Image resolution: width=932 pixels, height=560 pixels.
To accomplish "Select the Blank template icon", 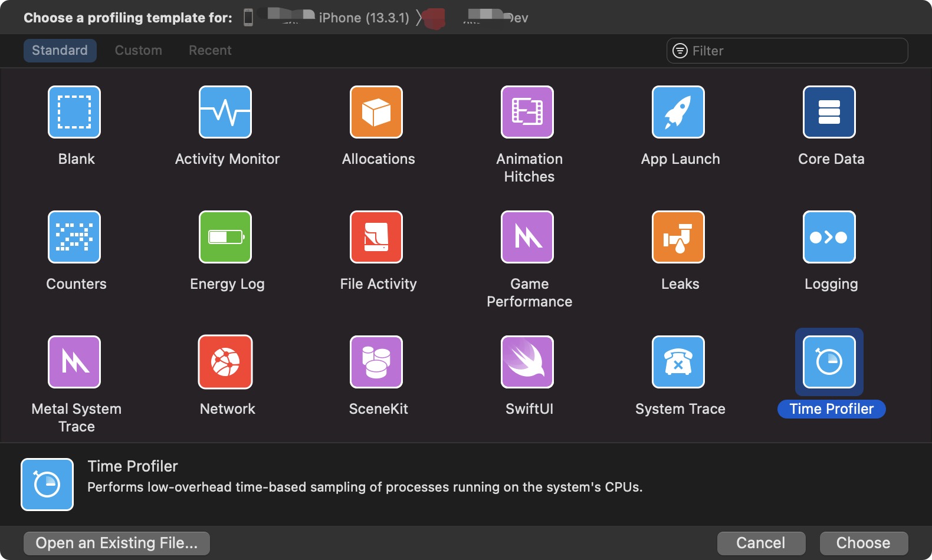I will click(74, 112).
